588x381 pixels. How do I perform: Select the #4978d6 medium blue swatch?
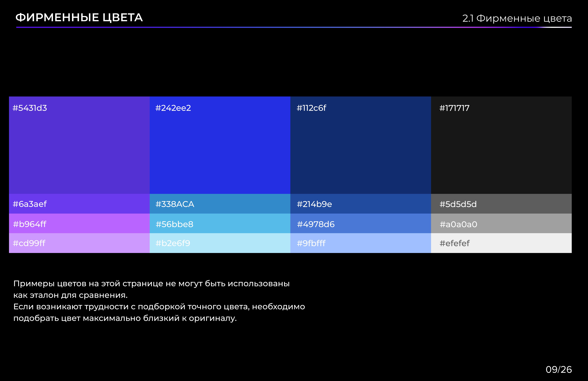360,223
